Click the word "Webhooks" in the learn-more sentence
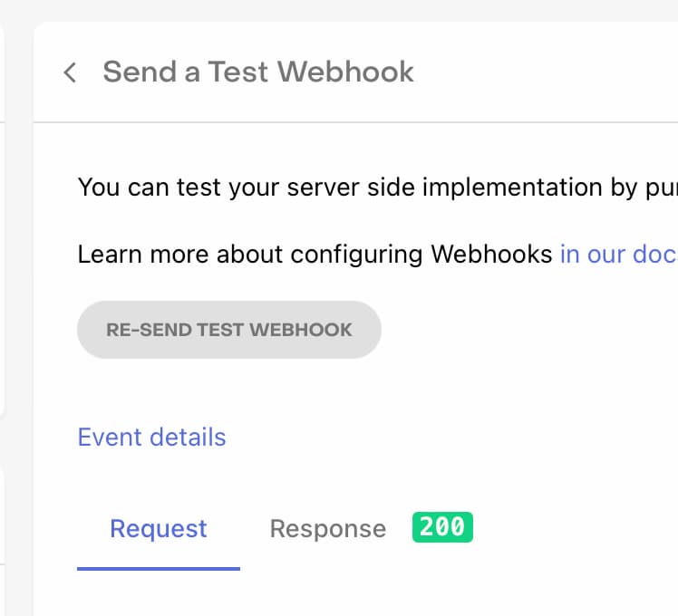Screen dimensions: 678x616 pos(491,254)
